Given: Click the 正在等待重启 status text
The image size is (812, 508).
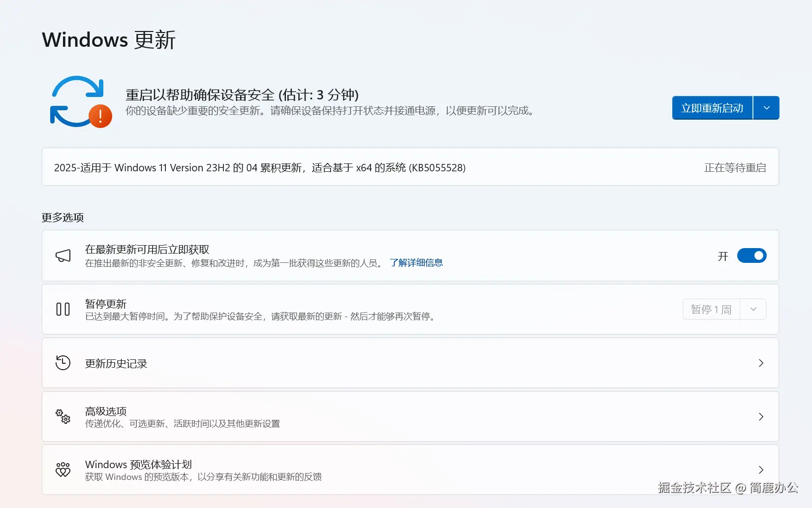Looking at the screenshot, I should click(x=735, y=168).
